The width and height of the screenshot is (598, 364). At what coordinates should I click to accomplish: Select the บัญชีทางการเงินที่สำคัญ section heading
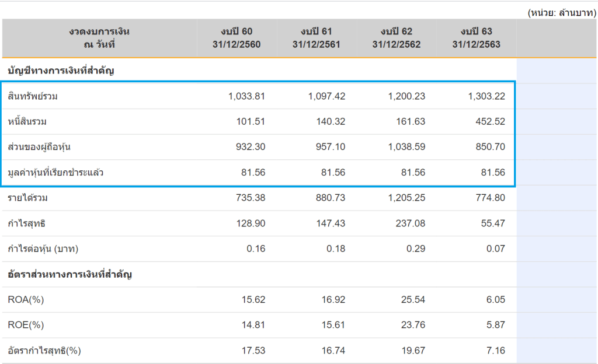tap(61, 71)
